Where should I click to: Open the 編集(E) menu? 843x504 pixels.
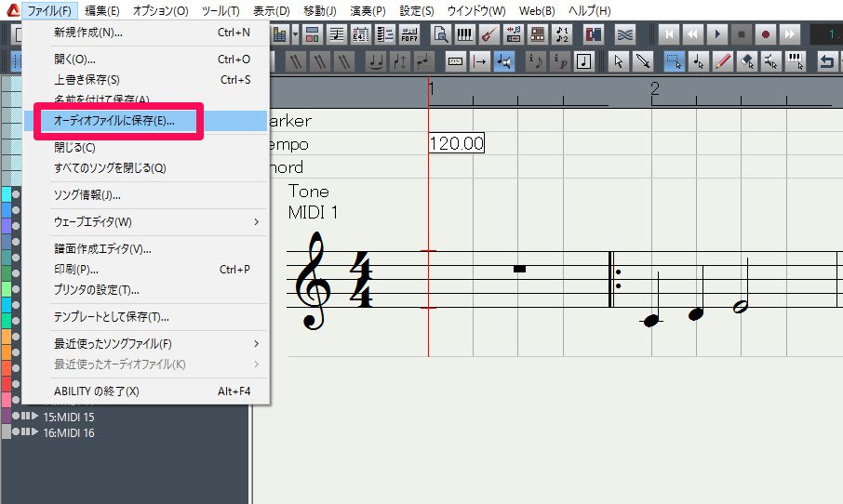101,10
